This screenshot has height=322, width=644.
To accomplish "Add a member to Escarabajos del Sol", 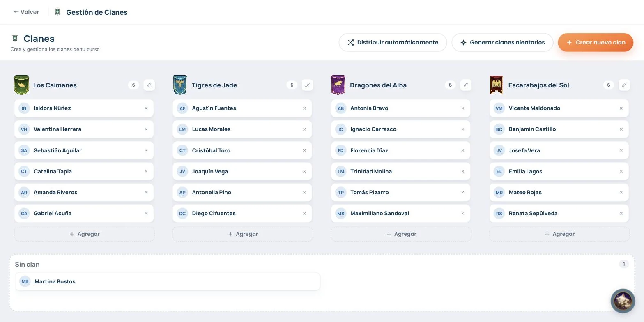I will [x=559, y=234].
